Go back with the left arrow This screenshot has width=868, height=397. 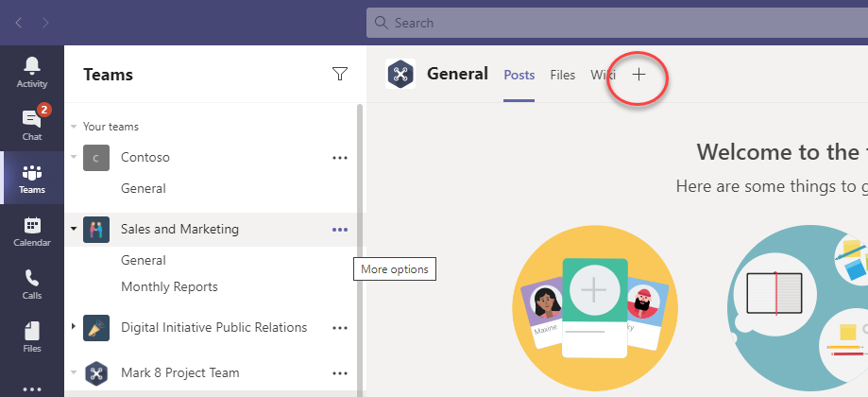click(x=19, y=23)
